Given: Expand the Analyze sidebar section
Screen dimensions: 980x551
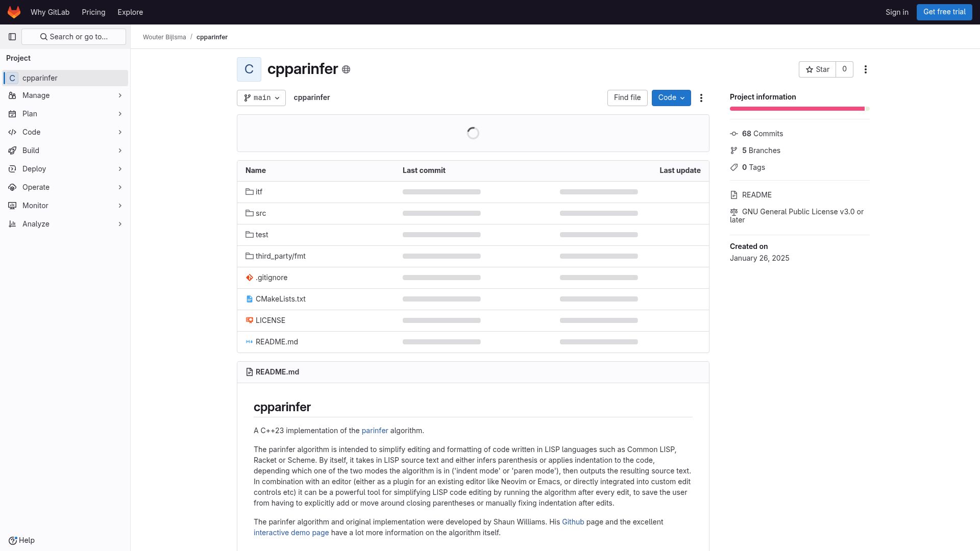Looking at the screenshot, I should (x=65, y=224).
